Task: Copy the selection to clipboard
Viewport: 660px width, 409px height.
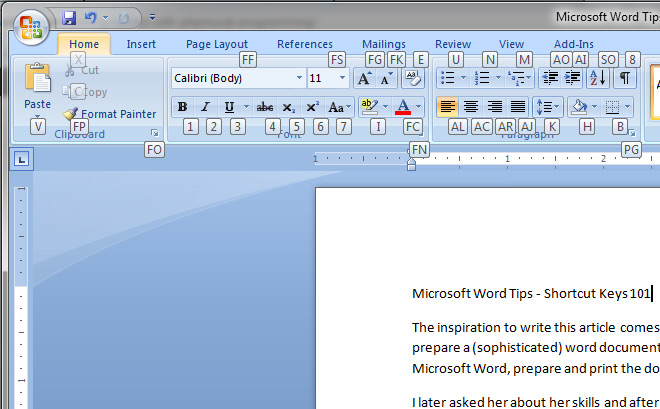Action: (85, 92)
